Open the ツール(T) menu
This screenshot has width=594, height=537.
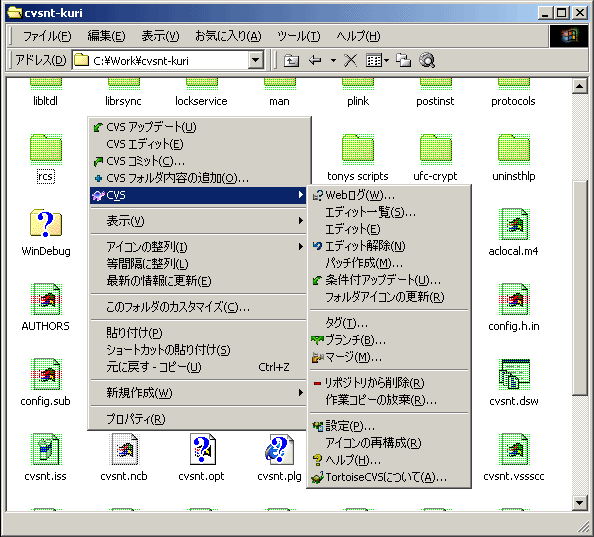(x=299, y=36)
